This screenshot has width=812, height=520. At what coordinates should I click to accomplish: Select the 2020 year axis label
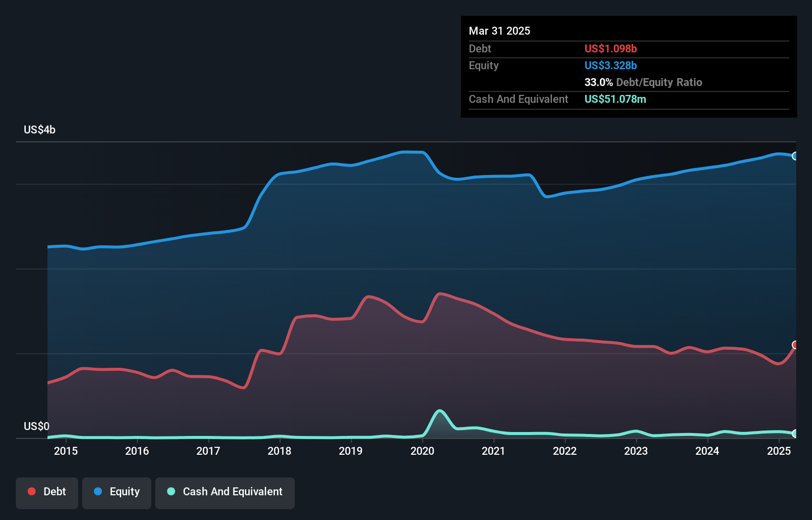point(423,451)
